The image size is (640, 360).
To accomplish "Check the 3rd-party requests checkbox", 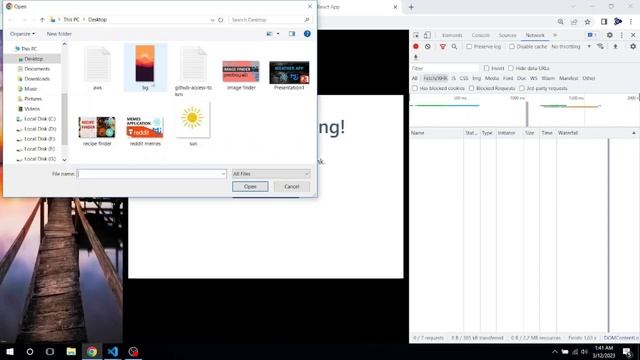I will [x=522, y=88].
